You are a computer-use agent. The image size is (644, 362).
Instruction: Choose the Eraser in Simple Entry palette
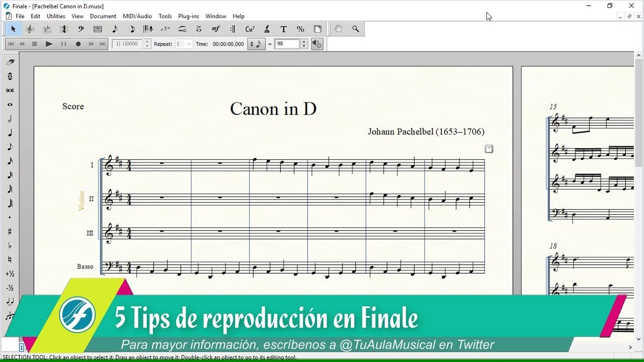[10, 62]
